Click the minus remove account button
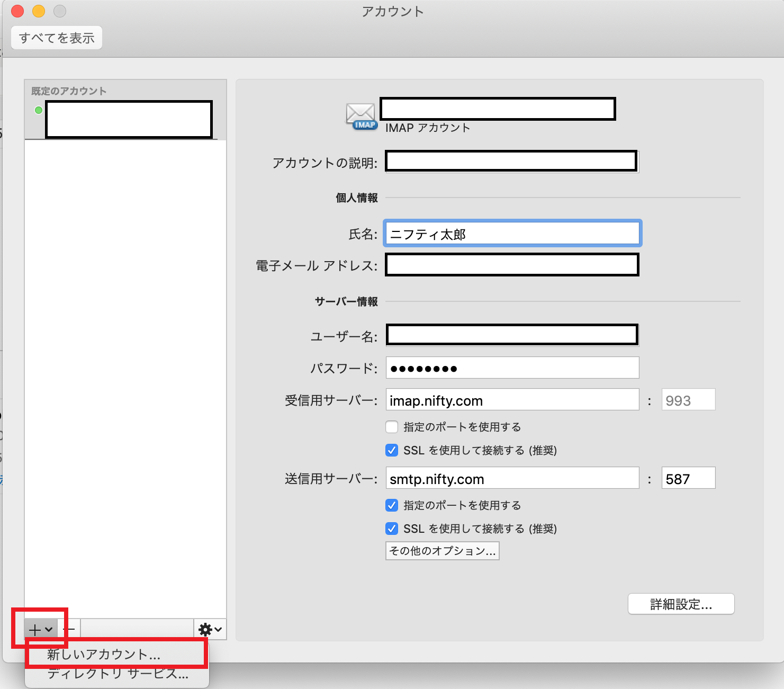This screenshot has width=784, height=689. pyautogui.click(x=70, y=630)
